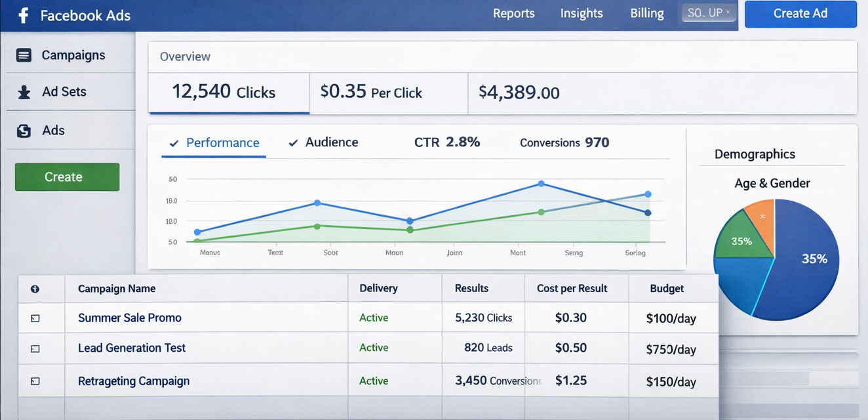Select the $0.35 Per Click metric

389,93
